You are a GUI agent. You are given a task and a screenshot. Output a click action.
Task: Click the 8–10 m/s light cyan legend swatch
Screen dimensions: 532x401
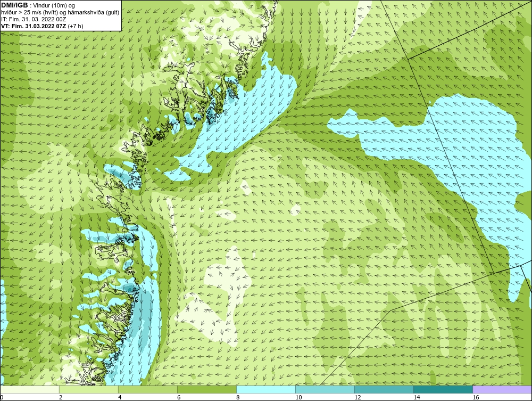click(265, 389)
